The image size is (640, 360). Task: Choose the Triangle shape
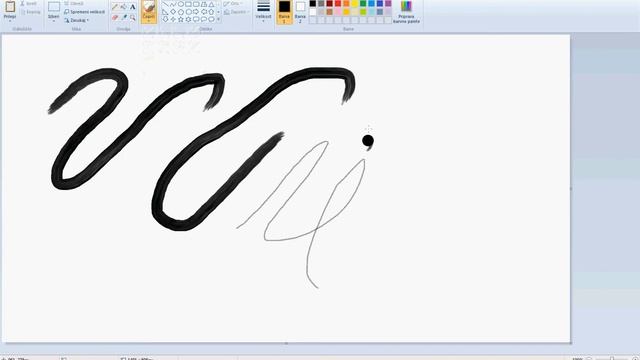(x=211, y=4)
